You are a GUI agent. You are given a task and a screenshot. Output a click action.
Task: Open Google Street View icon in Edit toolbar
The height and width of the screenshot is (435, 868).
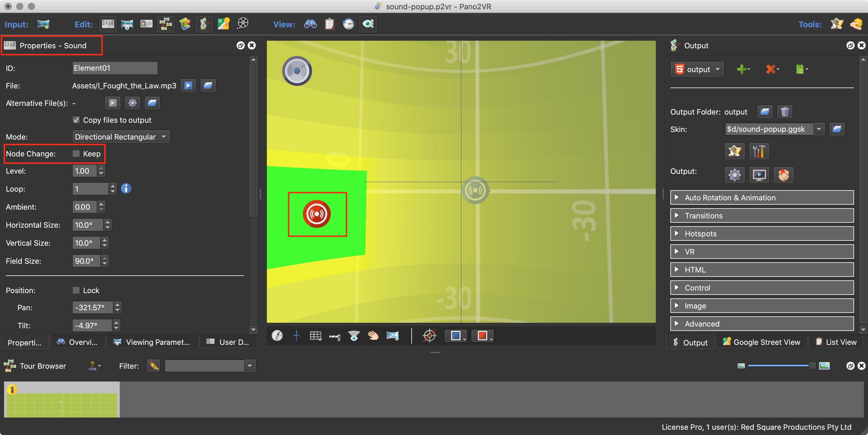pyautogui.click(x=224, y=24)
